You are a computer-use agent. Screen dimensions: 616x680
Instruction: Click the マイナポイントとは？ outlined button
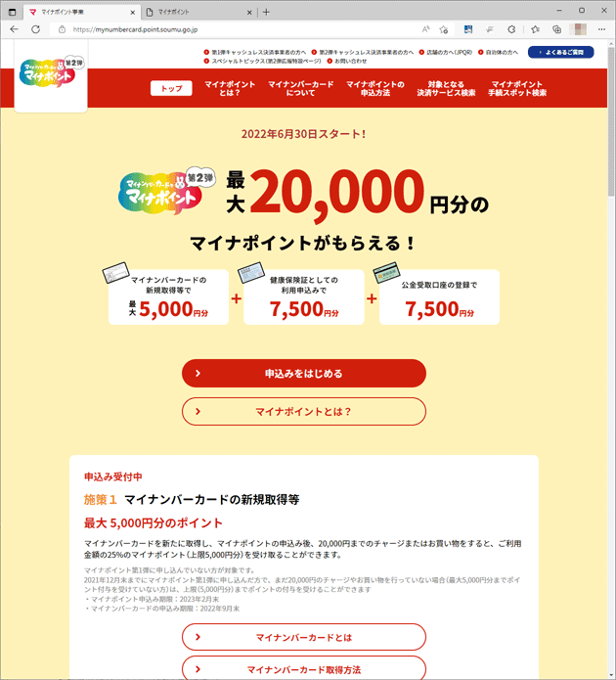304,412
